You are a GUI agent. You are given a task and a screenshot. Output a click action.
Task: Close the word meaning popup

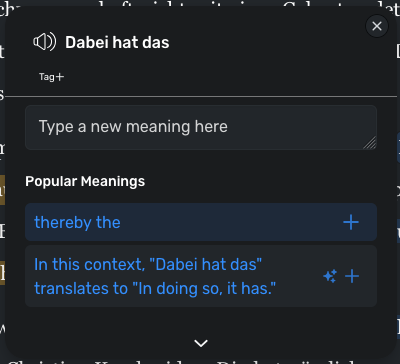pyautogui.click(x=377, y=26)
